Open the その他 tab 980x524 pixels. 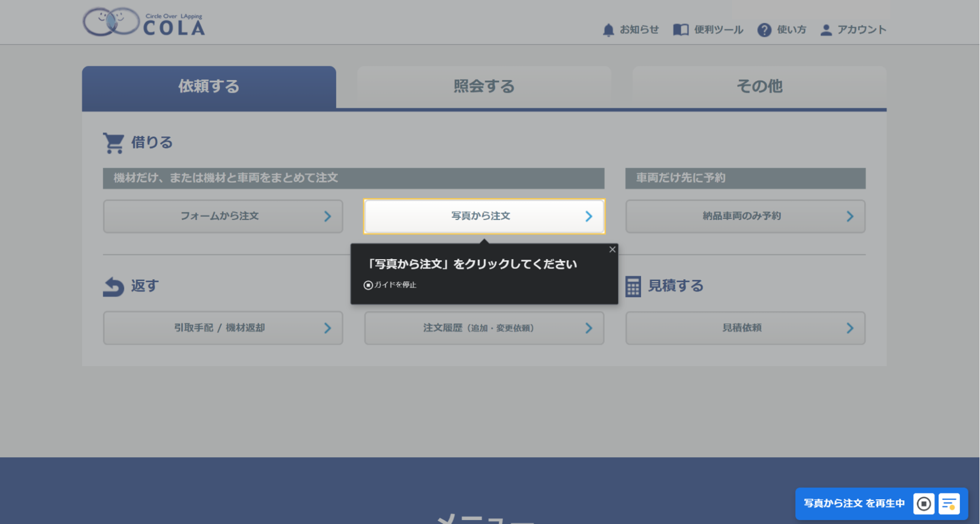759,86
